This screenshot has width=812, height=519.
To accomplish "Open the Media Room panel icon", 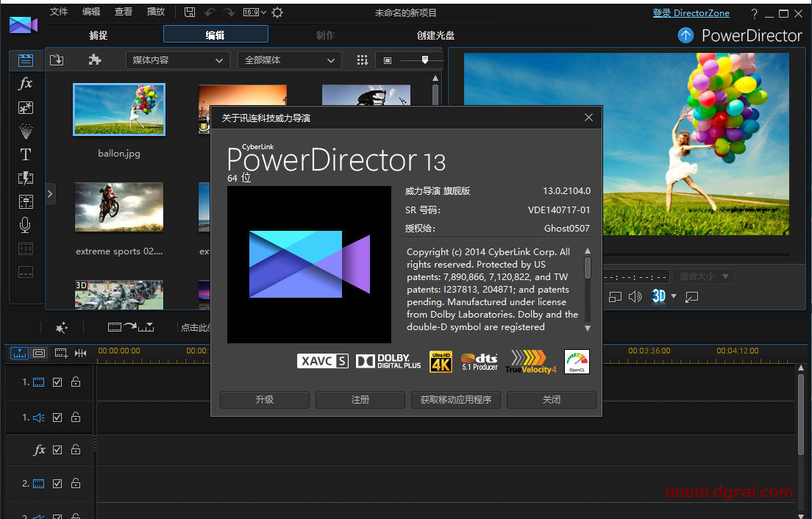I will pyautogui.click(x=25, y=60).
